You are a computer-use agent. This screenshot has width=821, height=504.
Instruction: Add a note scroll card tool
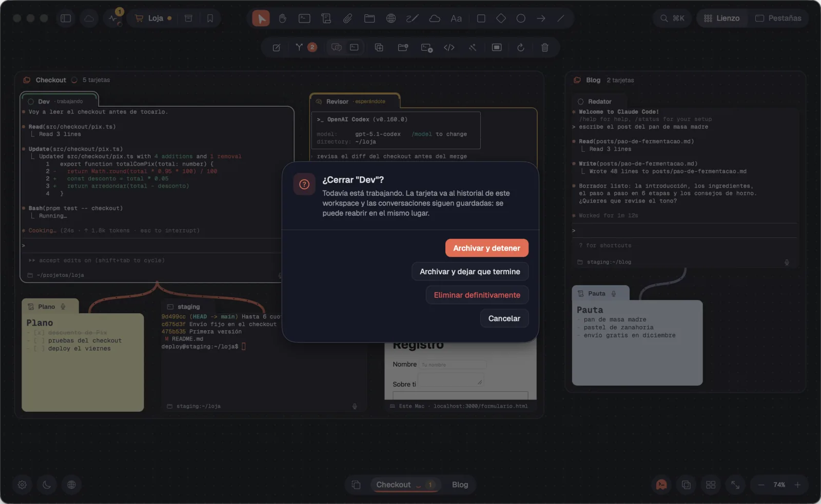coord(326,18)
